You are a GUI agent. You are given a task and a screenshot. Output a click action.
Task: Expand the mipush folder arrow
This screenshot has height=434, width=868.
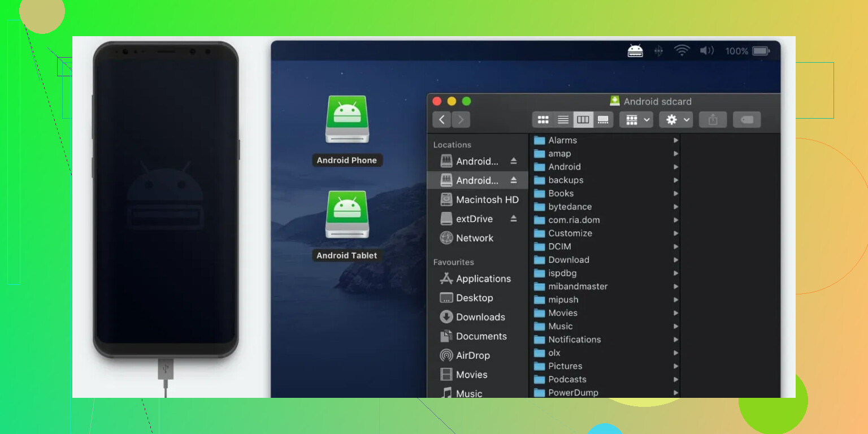tap(675, 300)
